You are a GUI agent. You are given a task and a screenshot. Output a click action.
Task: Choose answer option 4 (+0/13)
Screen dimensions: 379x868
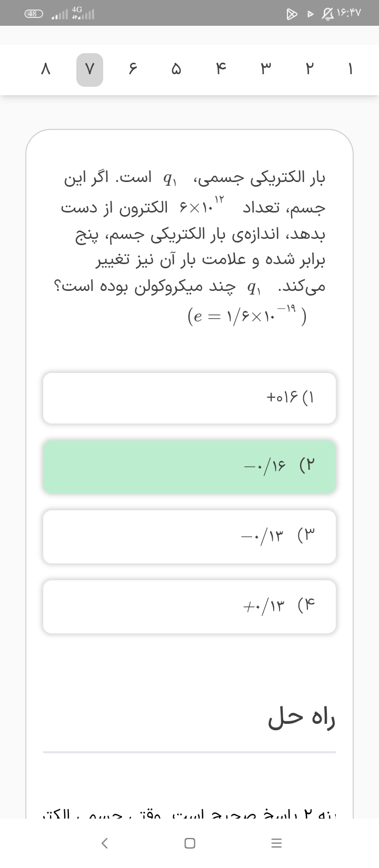click(x=189, y=607)
